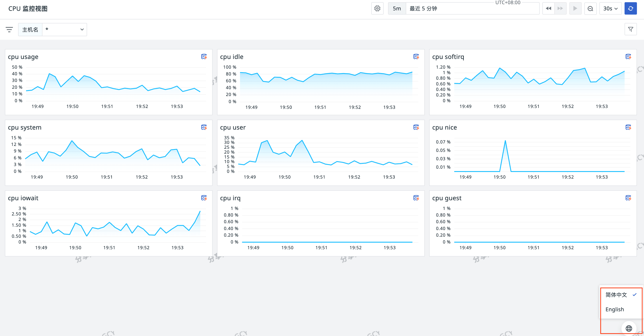Open the query icon on cpu idle panel
Screen dimensions: 644x336
pyautogui.click(x=416, y=57)
